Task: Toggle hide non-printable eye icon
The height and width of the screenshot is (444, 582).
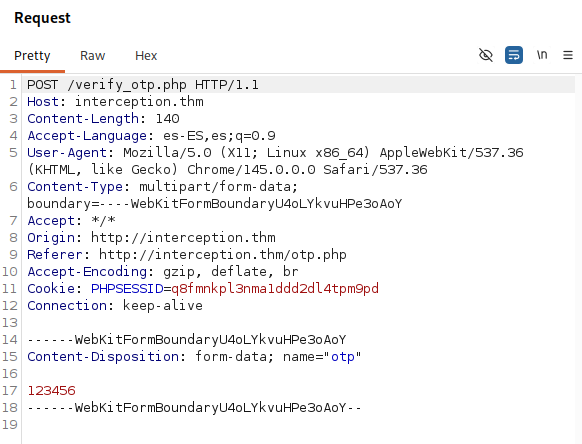Action: click(485, 55)
